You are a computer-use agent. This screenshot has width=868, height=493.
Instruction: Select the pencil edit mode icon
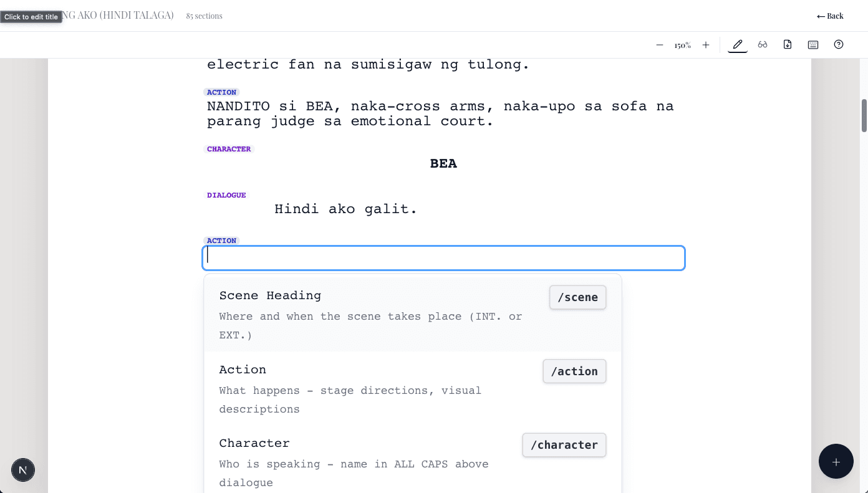pyautogui.click(x=737, y=44)
